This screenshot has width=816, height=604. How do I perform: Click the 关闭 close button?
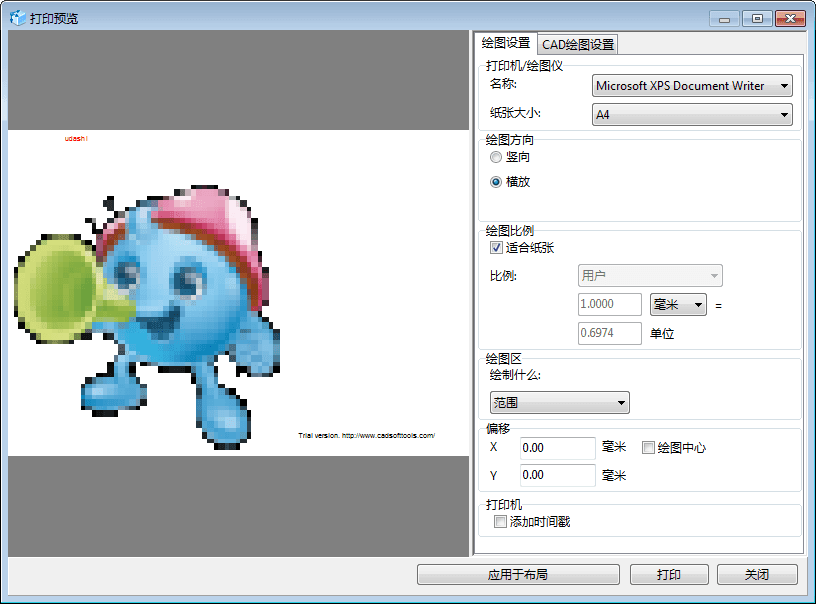point(757,575)
